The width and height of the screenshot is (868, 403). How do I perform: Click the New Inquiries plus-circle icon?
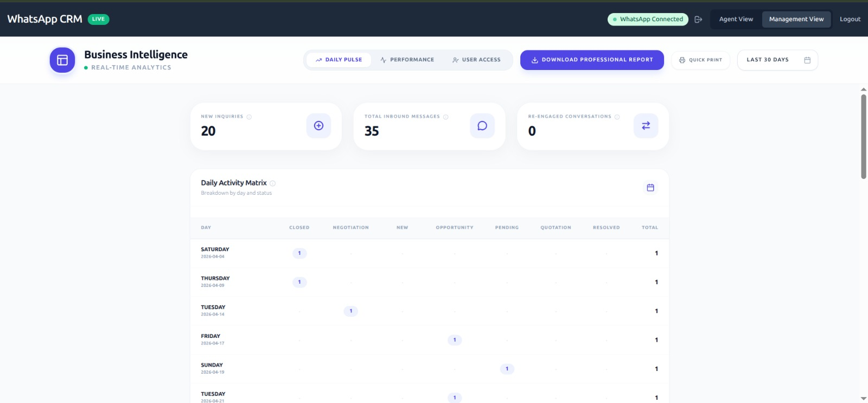pyautogui.click(x=318, y=126)
